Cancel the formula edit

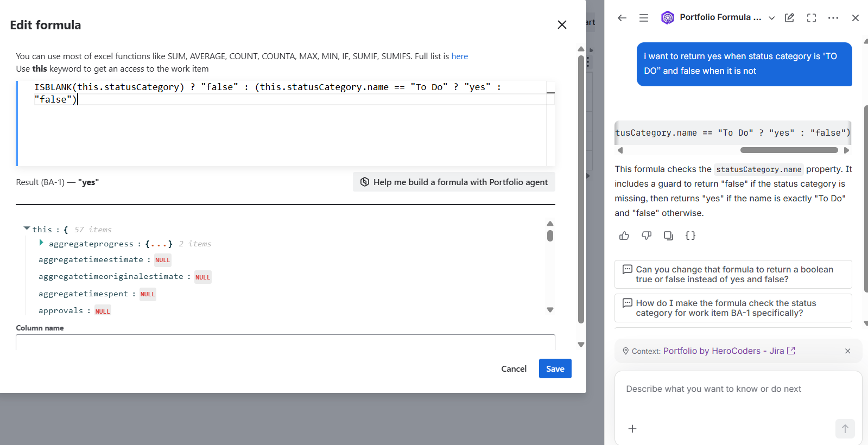point(514,369)
